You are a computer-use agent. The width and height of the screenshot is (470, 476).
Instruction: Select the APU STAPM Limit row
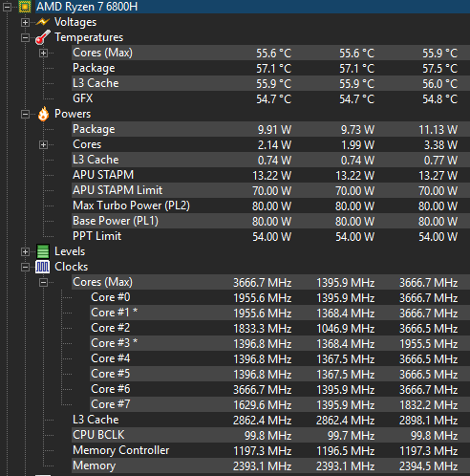click(270, 190)
